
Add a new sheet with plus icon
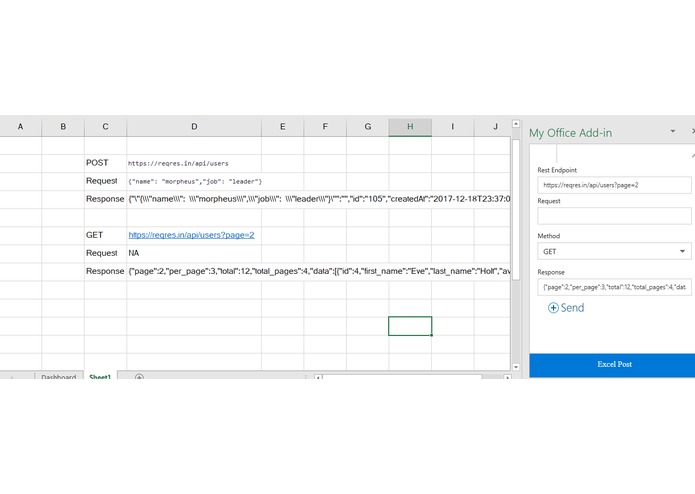pyautogui.click(x=139, y=377)
